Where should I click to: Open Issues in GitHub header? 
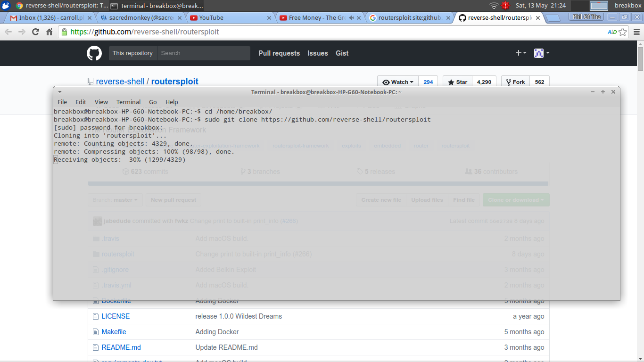pos(318,53)
